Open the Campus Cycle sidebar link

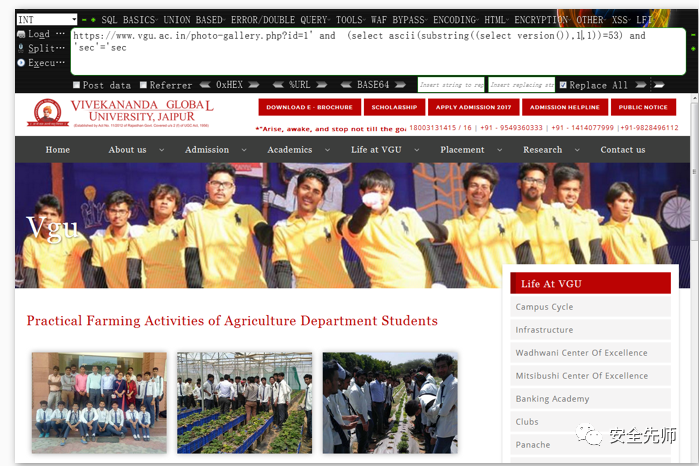tap(590, 307)
